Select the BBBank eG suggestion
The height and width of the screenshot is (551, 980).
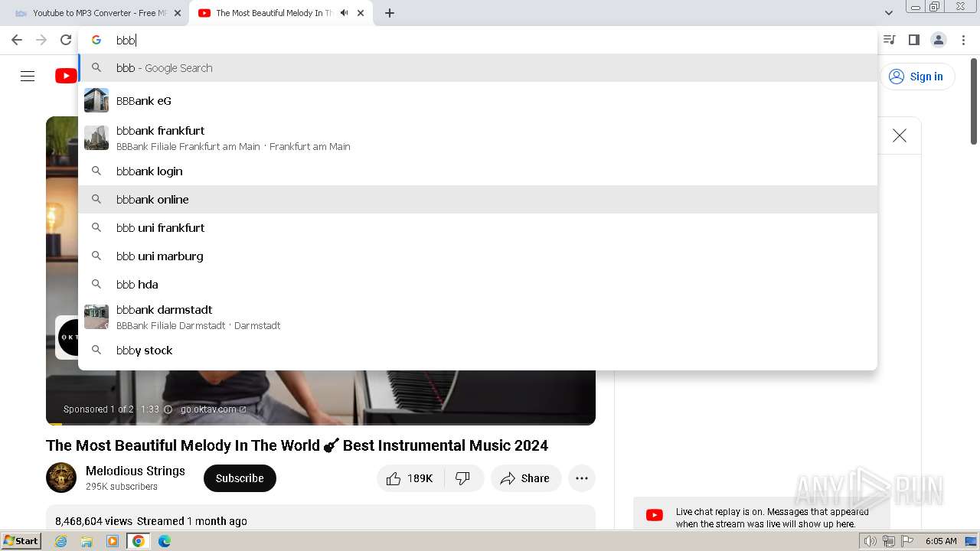(478, 100)
